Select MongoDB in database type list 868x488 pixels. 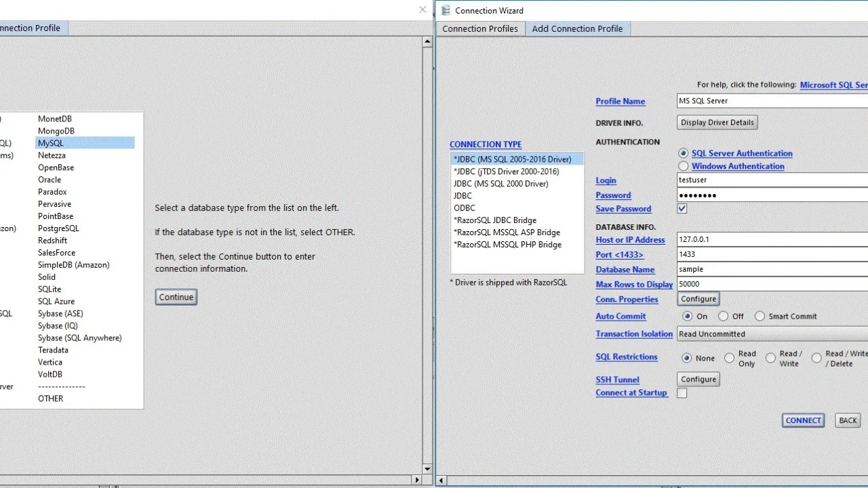tap(85, 131)
